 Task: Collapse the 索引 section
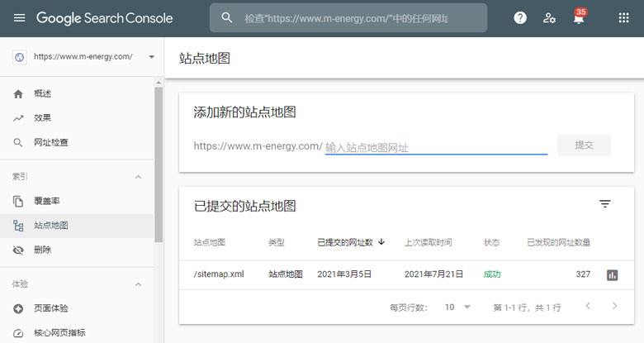(139, 177)
